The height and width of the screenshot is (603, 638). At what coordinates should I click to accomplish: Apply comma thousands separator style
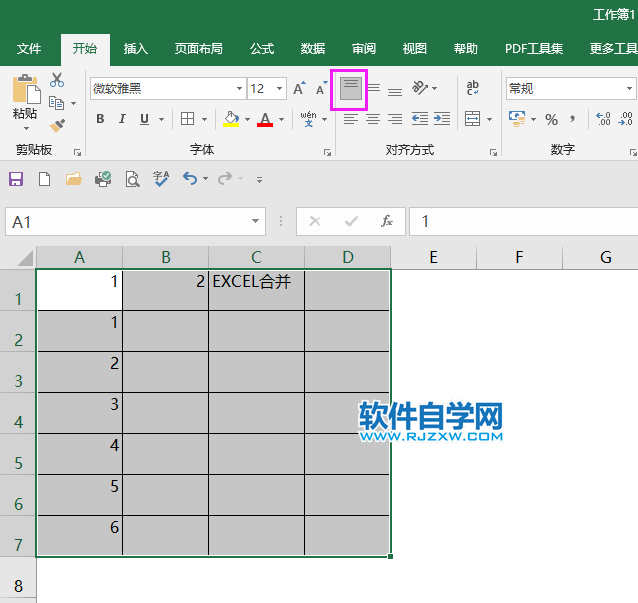point(572,119)
